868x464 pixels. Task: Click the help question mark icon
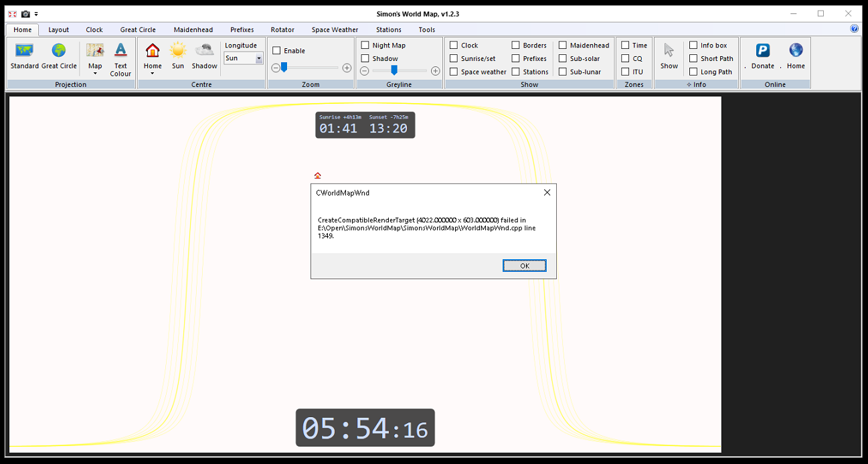click(855, 29)
